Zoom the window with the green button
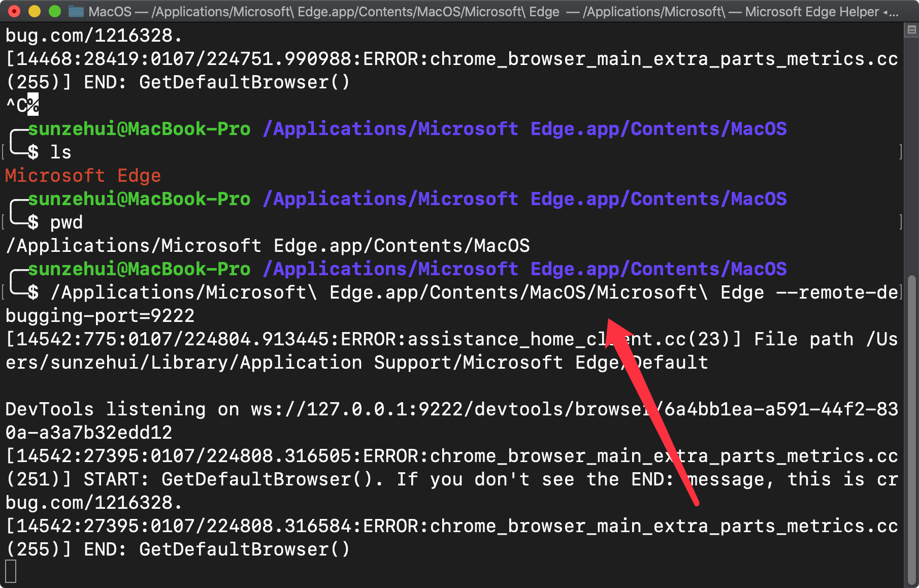 coord(54,11)
